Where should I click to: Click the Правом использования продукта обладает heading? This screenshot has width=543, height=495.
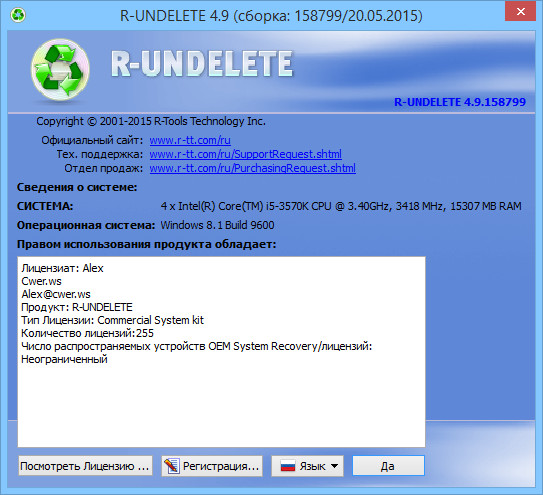point(146,245)
